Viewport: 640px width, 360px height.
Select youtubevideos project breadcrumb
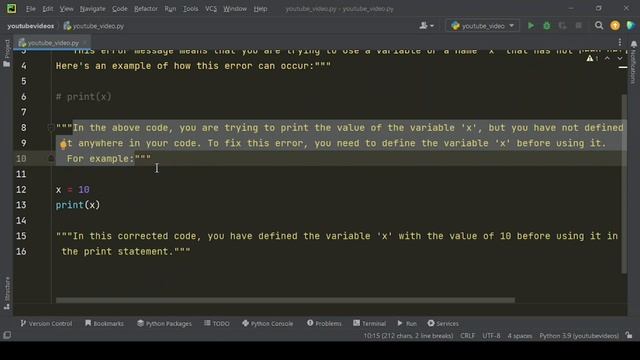(31, 26)
